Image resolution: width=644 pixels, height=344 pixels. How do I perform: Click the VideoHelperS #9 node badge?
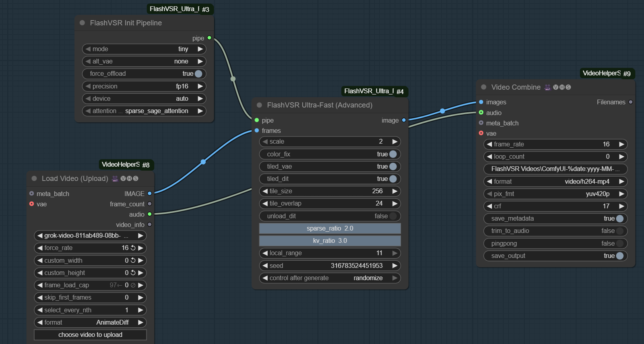tap(607, 73)
